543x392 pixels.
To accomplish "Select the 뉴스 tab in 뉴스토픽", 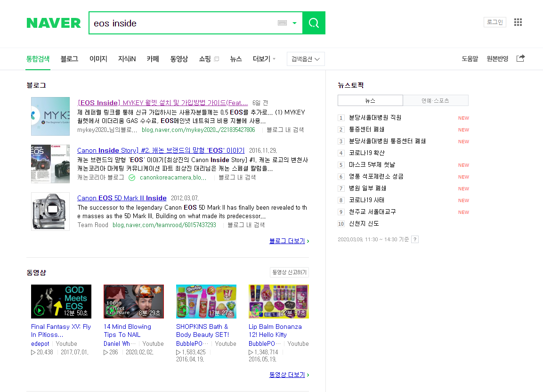I will coord(370,100).
